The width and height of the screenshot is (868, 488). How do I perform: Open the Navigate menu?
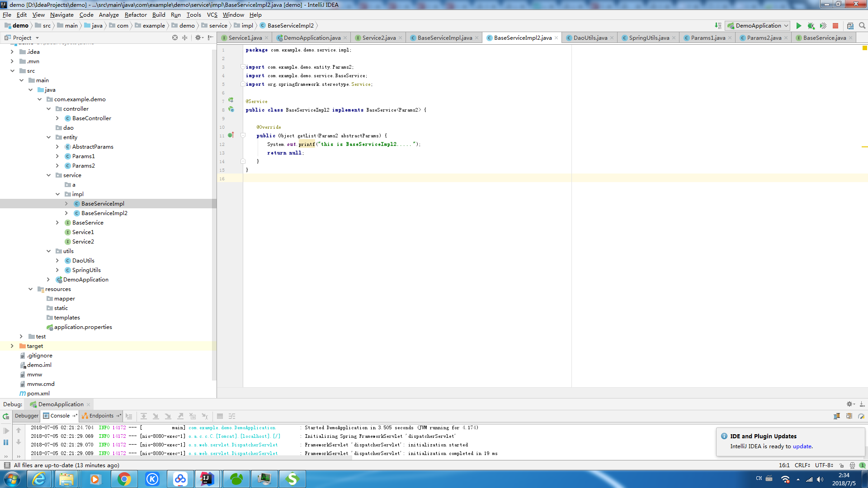coord(61,14)
